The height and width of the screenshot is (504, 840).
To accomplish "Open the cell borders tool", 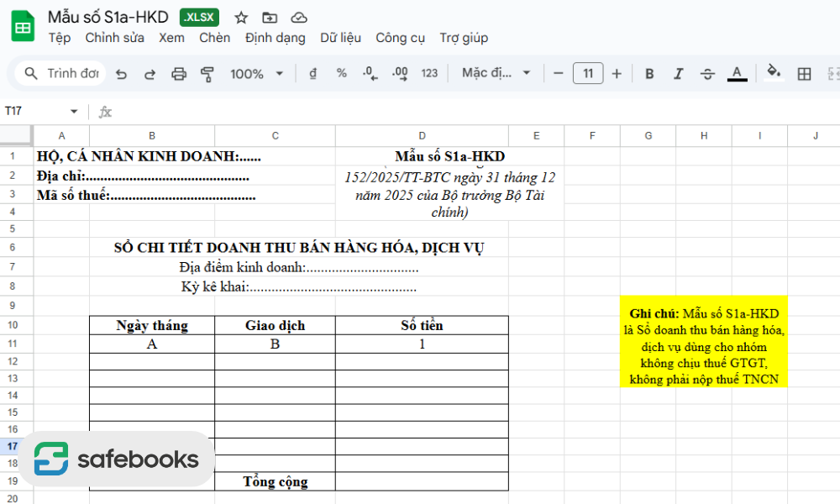I will pyautogui.click(x=804, y=74).
